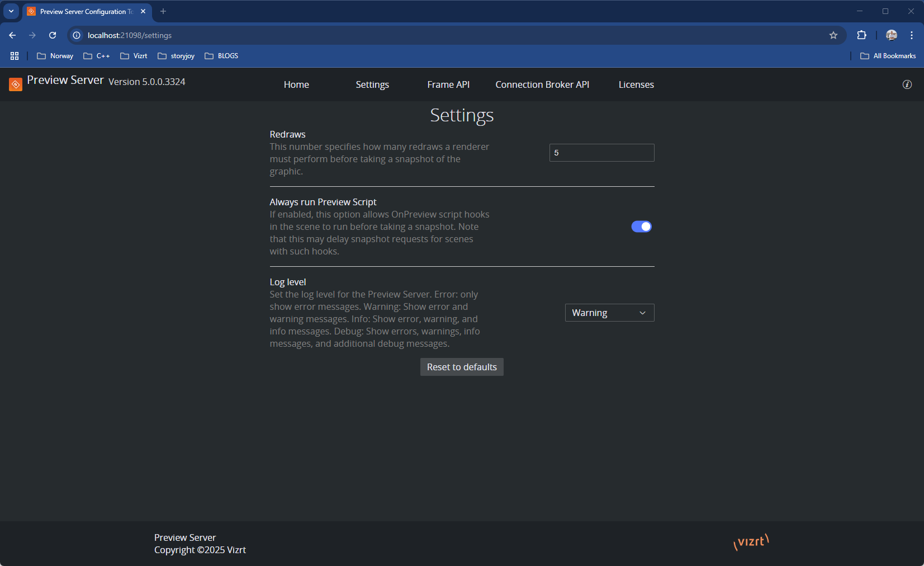924x566 pixels.
Task: Maximize the browser window
Action: click(x=885, y=11)
